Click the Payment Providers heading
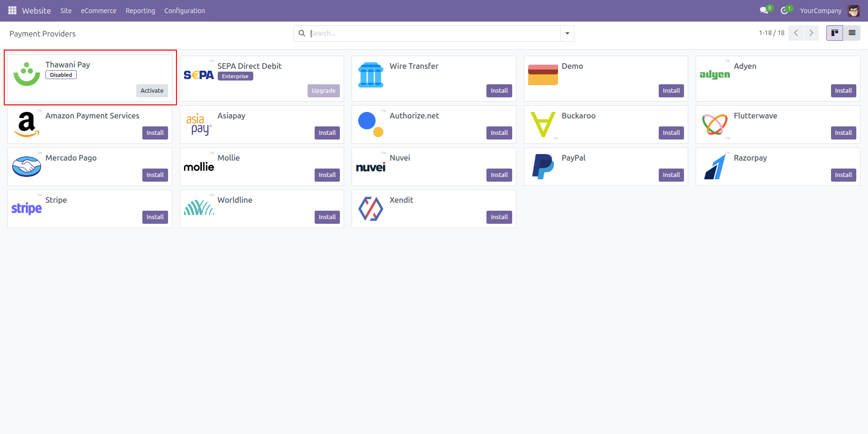The height and width of the screenshot is (434, 868). point(43,34)
